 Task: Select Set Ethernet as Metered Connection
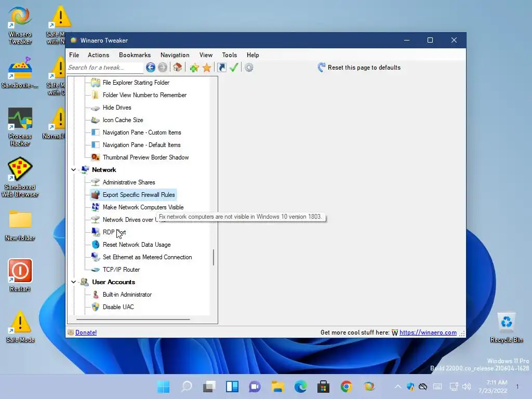tap(147, 257)
